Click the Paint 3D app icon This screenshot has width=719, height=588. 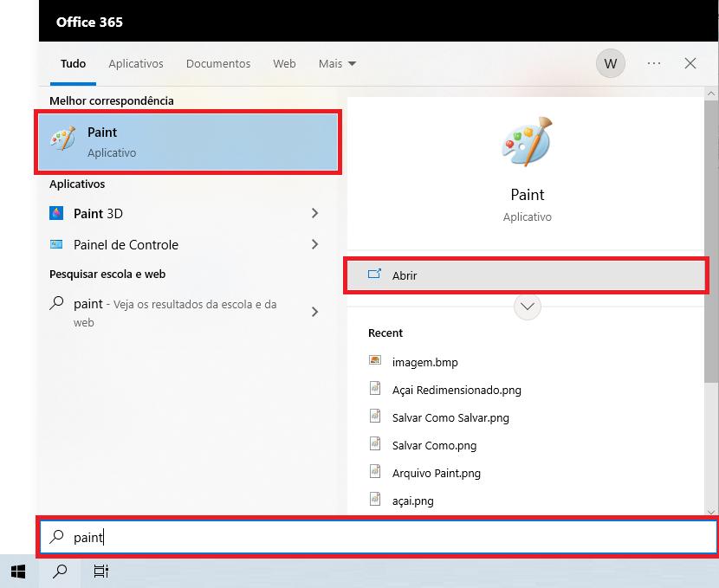[x=56, y=213]
